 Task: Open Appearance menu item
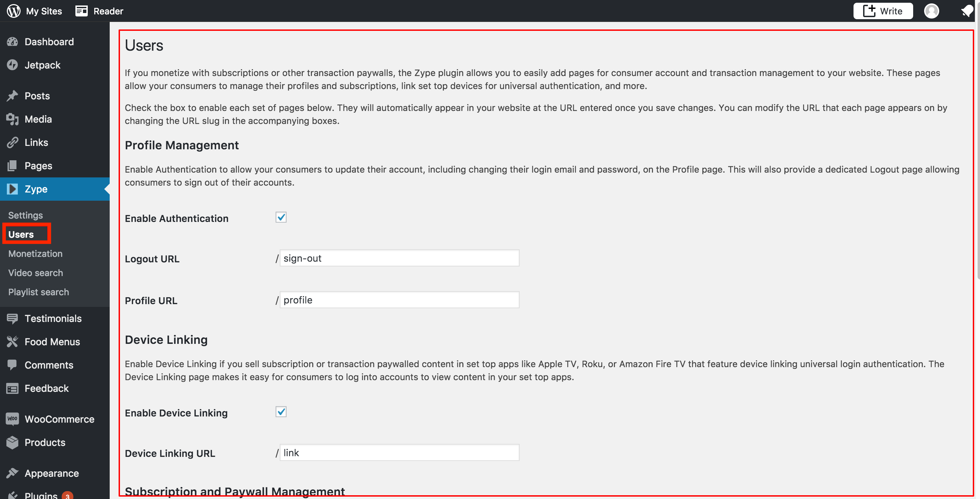[x=55, y=473]
